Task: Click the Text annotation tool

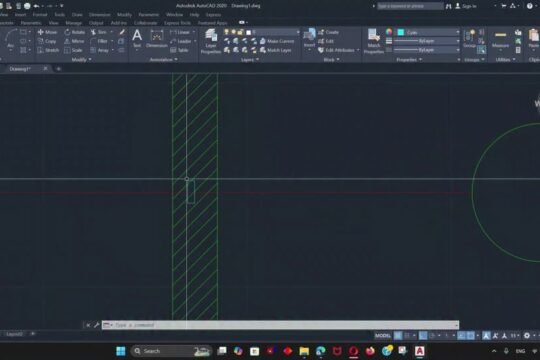Action: [x=137, y=39]
